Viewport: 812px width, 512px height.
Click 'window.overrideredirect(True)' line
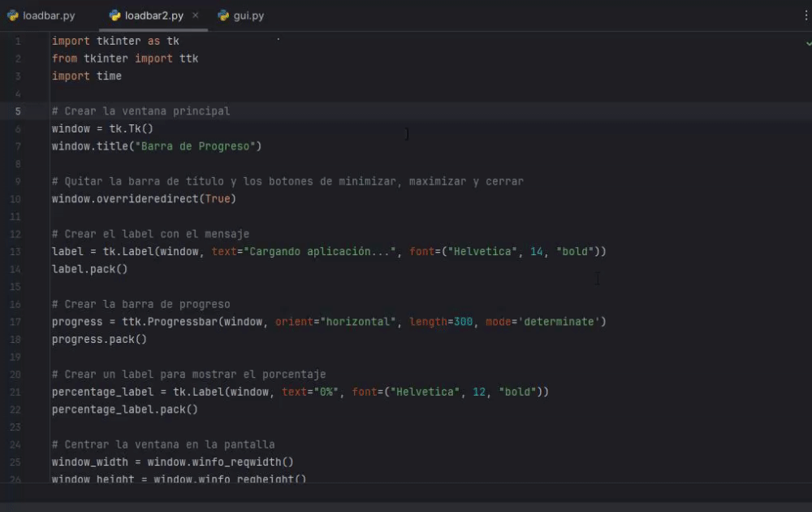coord(144,199)
